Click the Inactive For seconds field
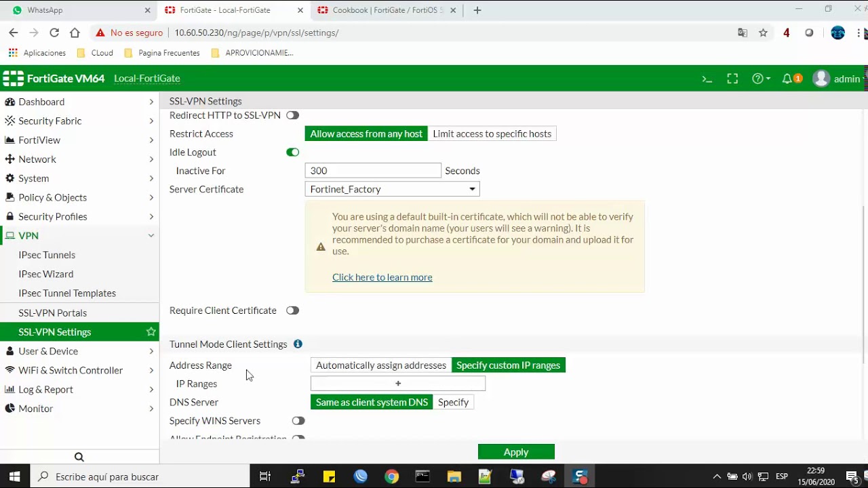The image size is (868, 488). [x=373, y=171]
